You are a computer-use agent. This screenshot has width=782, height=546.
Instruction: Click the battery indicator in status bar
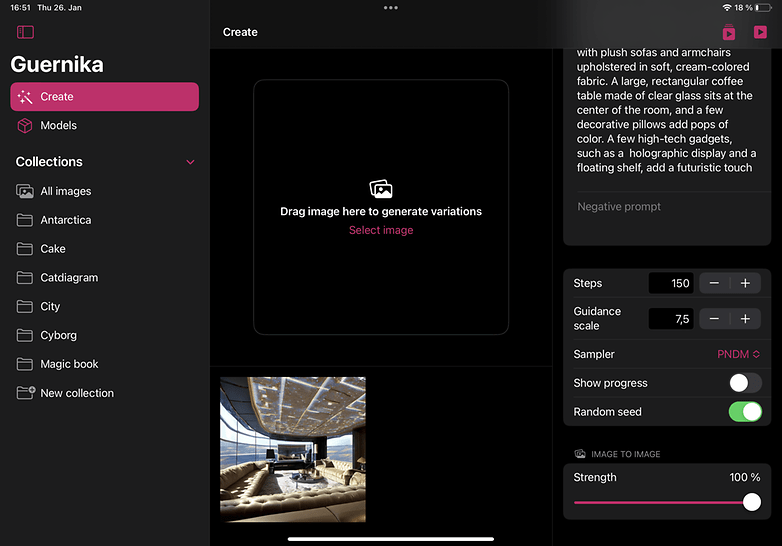pyautogui.click(x=764, y=8)
